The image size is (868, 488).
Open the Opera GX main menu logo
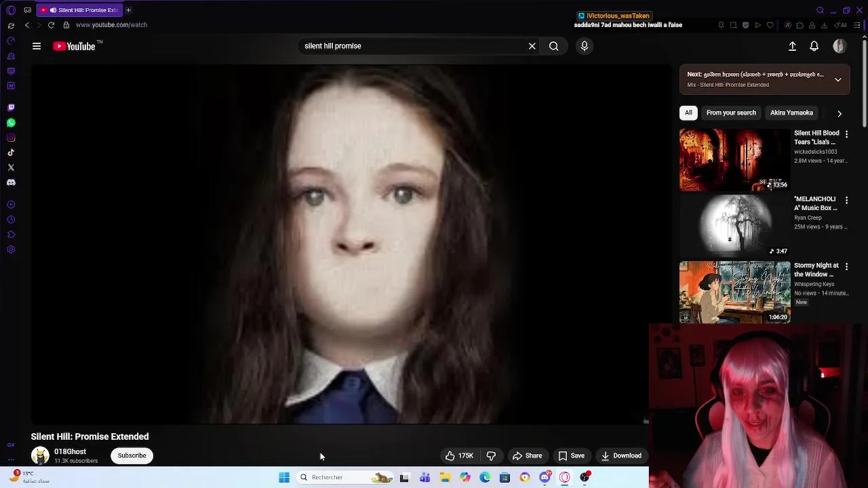[11, 10]
